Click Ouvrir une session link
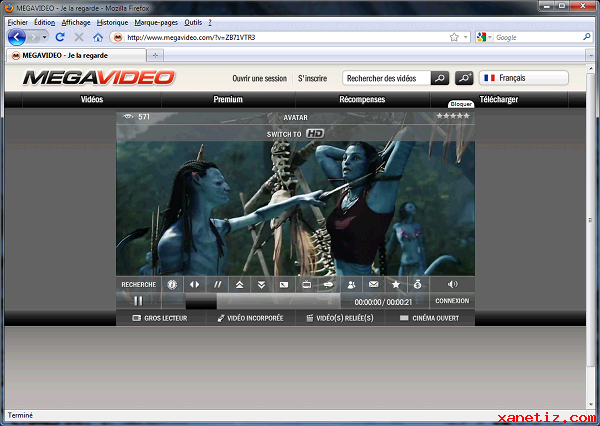The width and height of the screenshot is (600, 426). click(259, 78)
